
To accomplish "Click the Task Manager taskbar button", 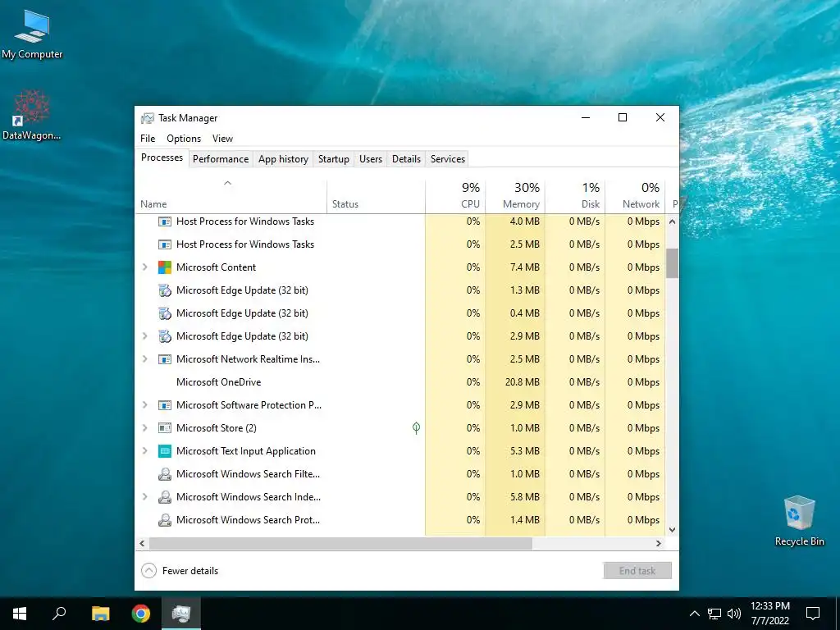I will coord(181,614).
